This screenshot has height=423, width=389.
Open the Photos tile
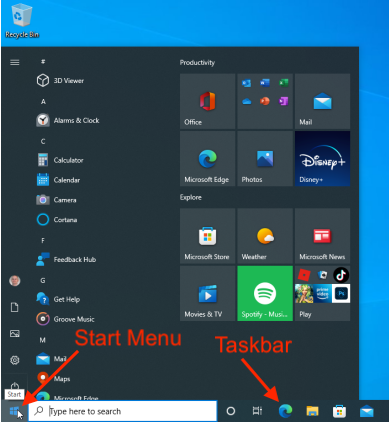[x=265, y=159]
